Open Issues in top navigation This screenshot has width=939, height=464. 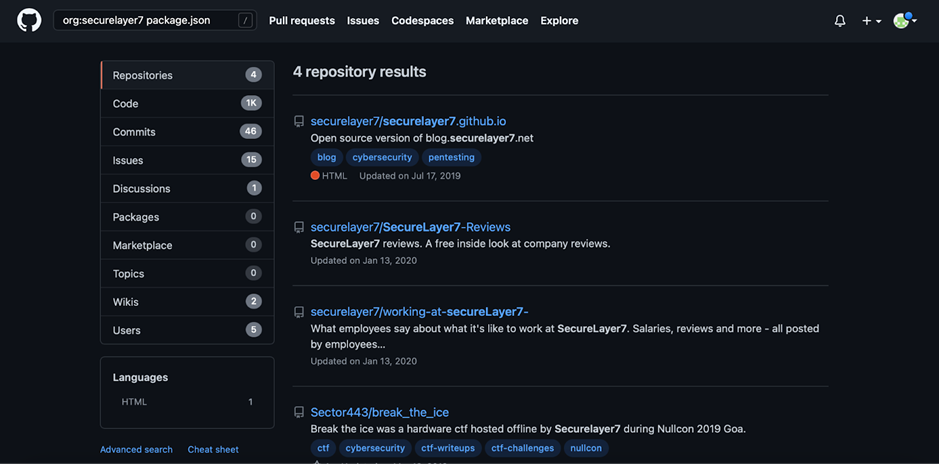(363, 20)
